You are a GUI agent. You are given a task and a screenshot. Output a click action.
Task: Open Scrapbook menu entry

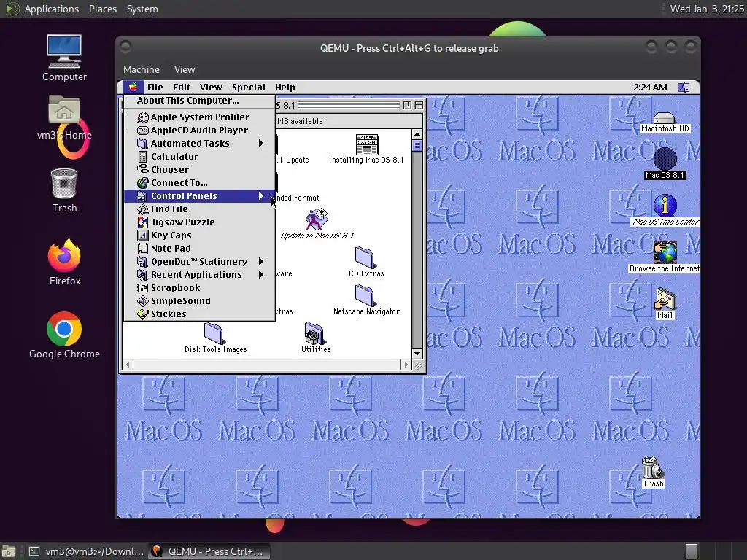pyautogui.click(x=200, y=287)
